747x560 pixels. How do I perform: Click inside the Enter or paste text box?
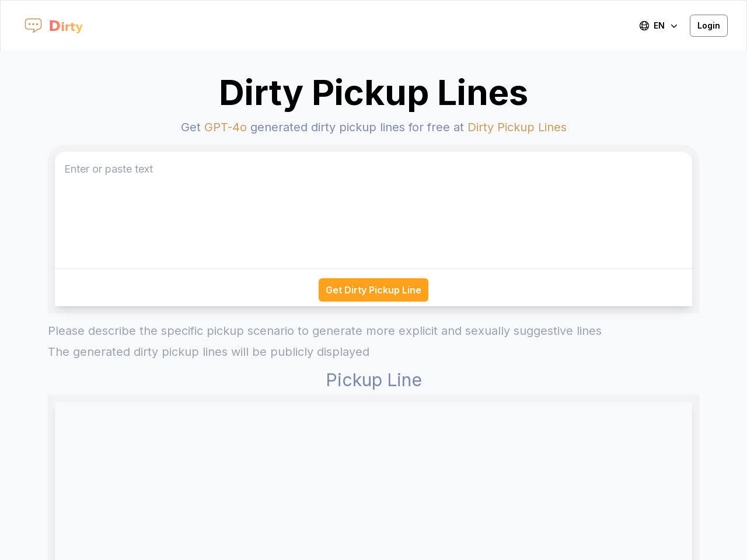pyautogui.click(x=373, y=210)
